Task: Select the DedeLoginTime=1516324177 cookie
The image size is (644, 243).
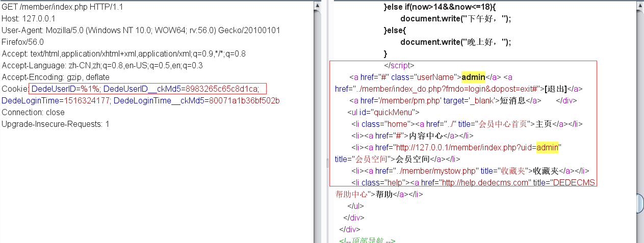Action: pos(56,101)
